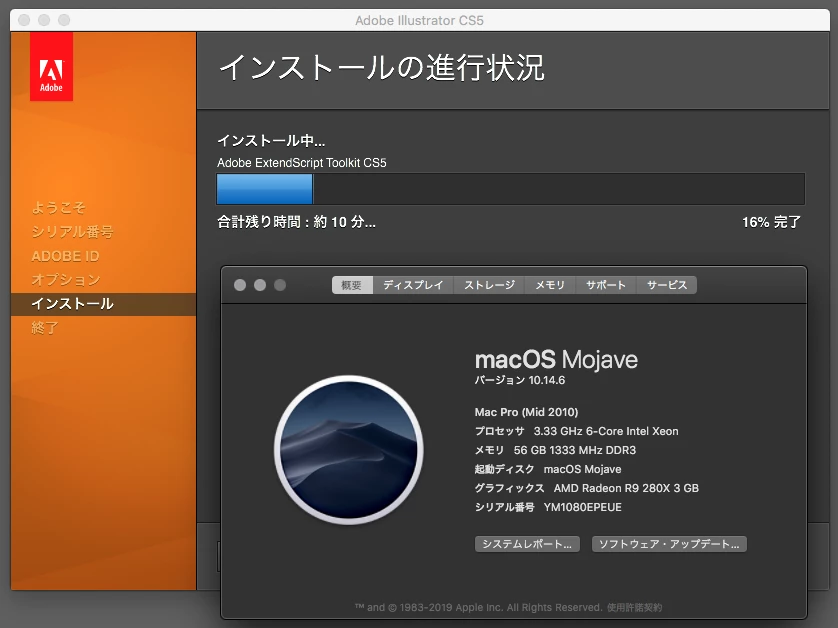Click the インストール中... status text

[x=271, y=141]
